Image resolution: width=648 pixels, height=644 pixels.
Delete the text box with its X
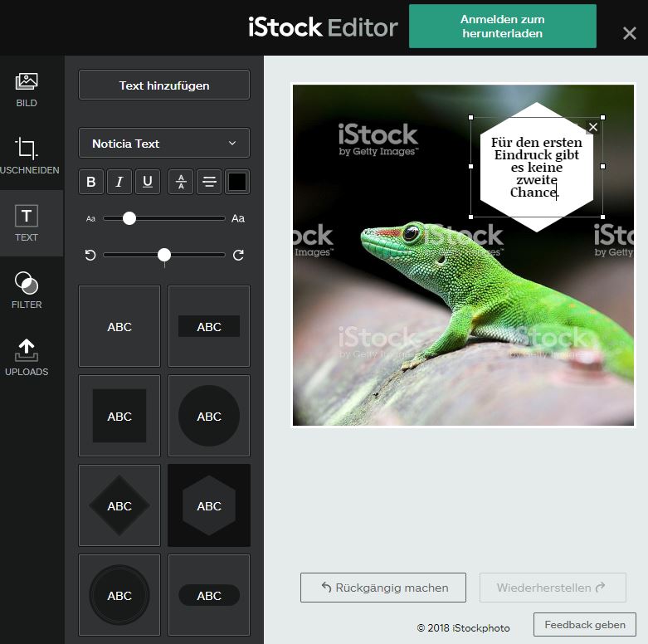tap(593, 127)
